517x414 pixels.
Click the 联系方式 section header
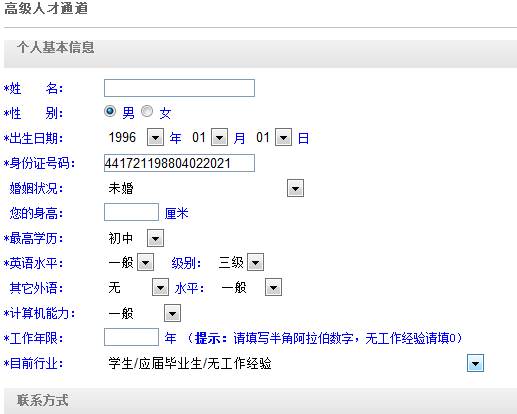(x=43, y=400)
